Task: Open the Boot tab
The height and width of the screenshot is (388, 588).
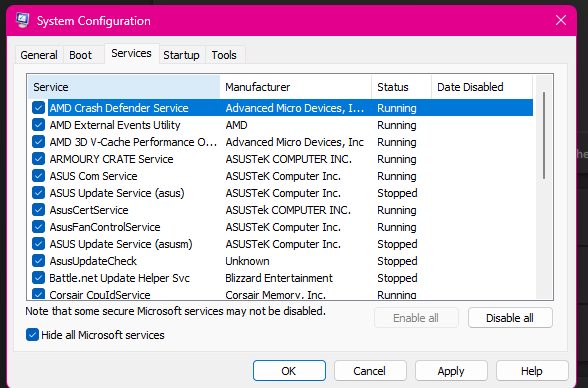Action: [x=80, y=55]
